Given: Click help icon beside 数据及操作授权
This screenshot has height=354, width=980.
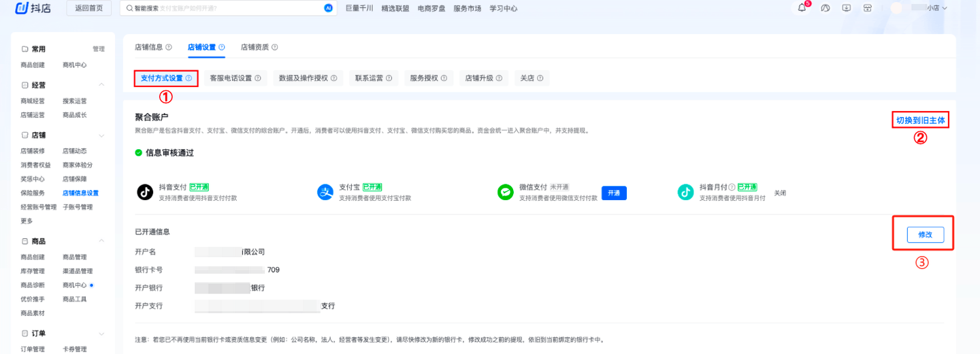Looking at the screenshot, I should coord(334,78).
